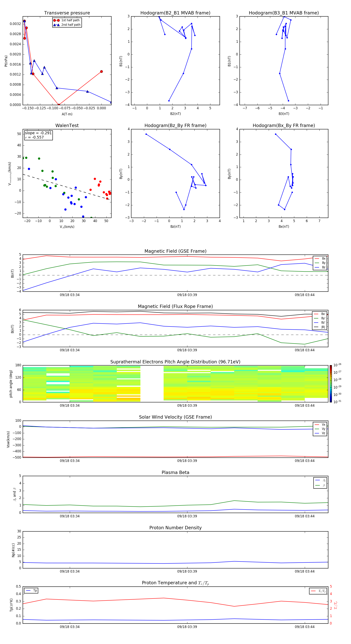Image resolution: width=351 pixels, height=644 pixels.
Task: Click the Suprathermal Electrons Pitch Angle Distribution title
Action: 175,362
